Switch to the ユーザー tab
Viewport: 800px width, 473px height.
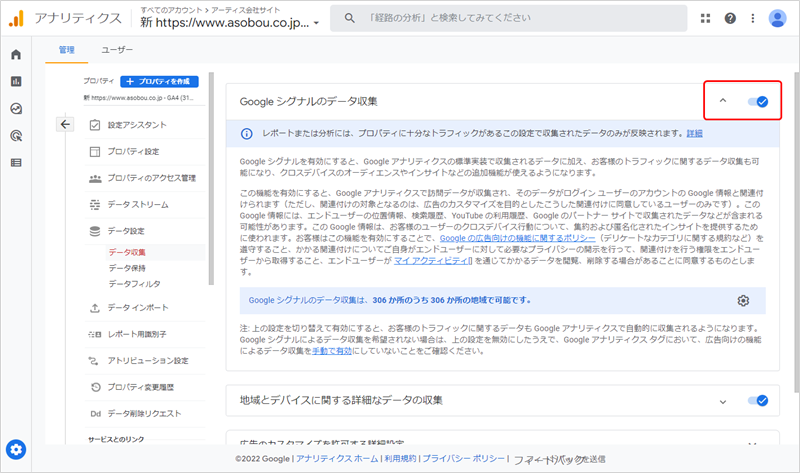click(117, 50)
